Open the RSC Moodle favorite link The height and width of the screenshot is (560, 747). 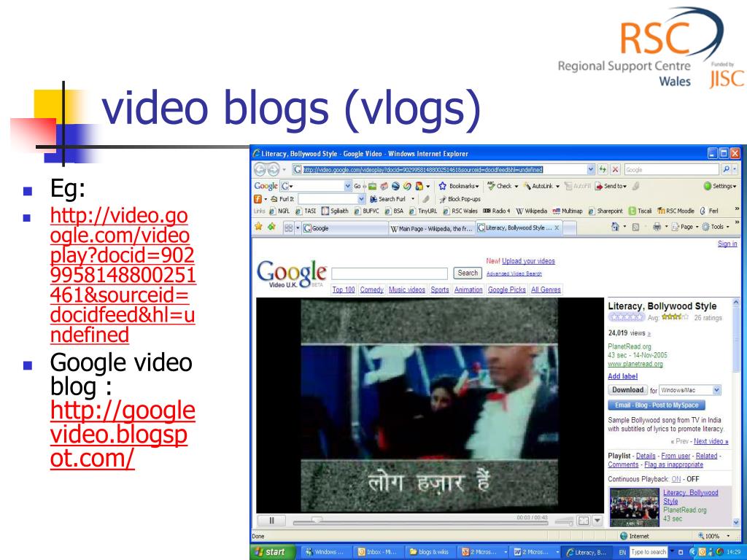coord(676,211)
